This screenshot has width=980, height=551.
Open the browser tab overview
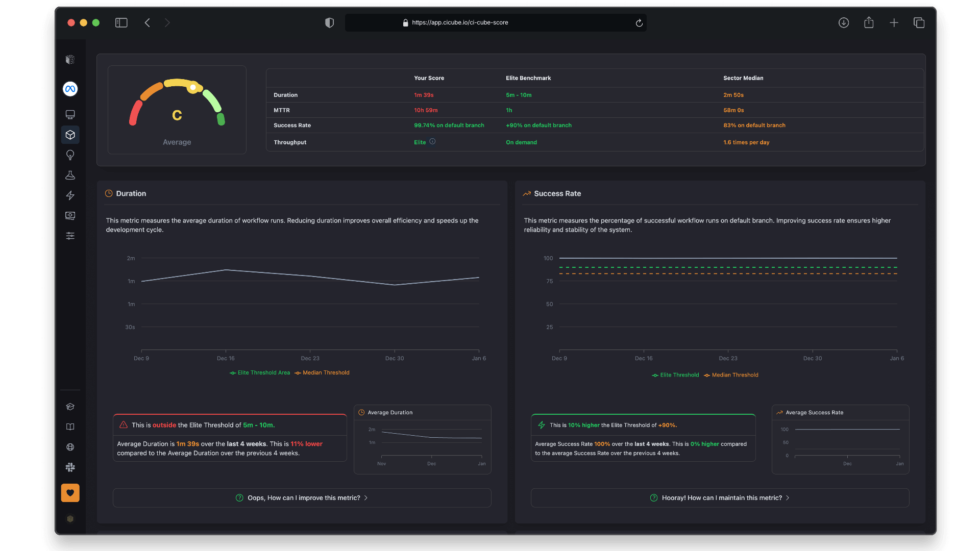click(919, 22)
